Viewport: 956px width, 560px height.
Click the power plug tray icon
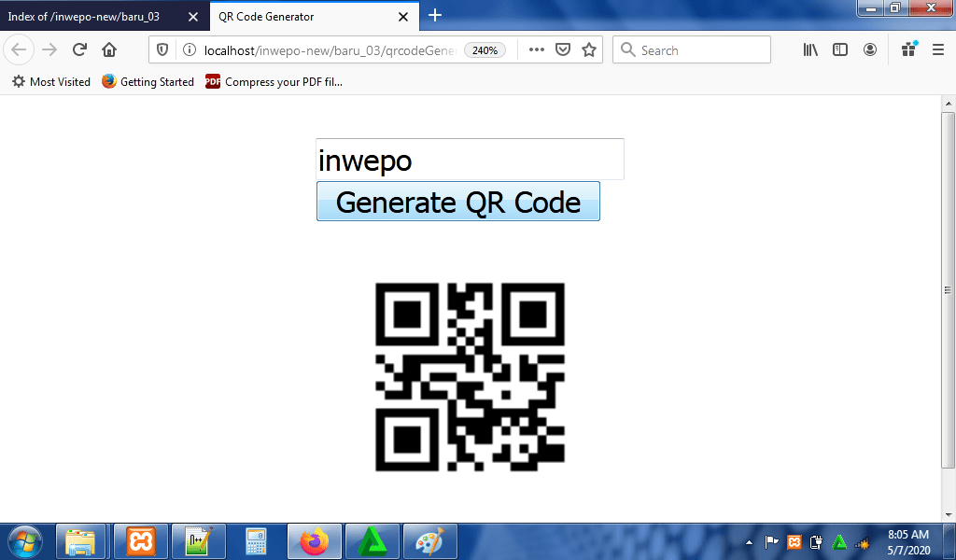pos(816,541)
